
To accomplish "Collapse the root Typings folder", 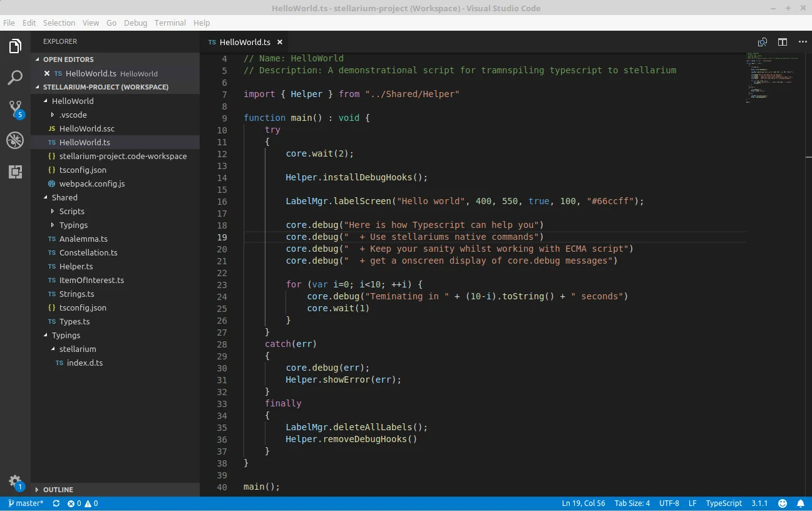I will [115, 335].
